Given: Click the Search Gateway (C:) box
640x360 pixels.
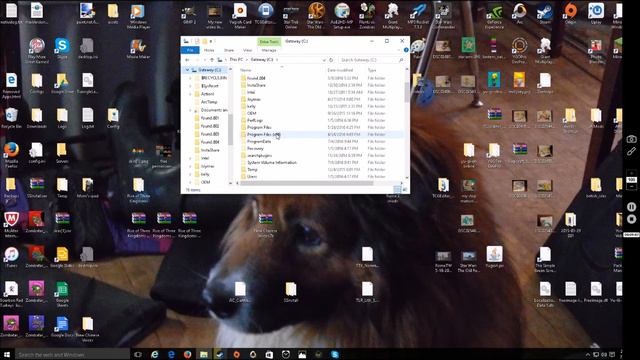Looking at the screenshot, I should point(371,60).
